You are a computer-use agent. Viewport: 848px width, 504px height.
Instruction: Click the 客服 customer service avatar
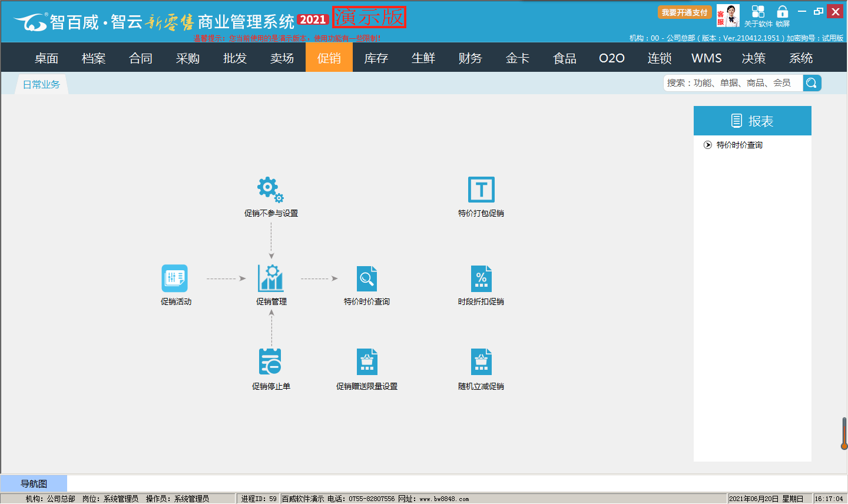click(x=728, y=16)
